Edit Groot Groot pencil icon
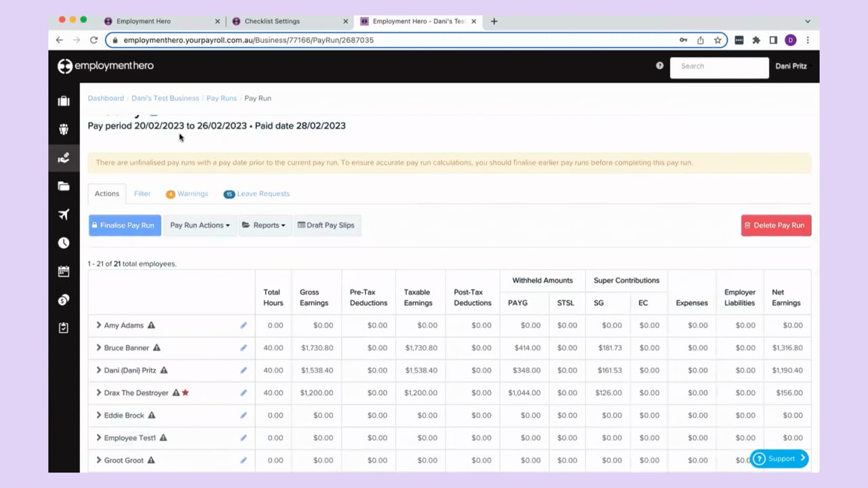This screenshot has width=868, height=488. 243,460
